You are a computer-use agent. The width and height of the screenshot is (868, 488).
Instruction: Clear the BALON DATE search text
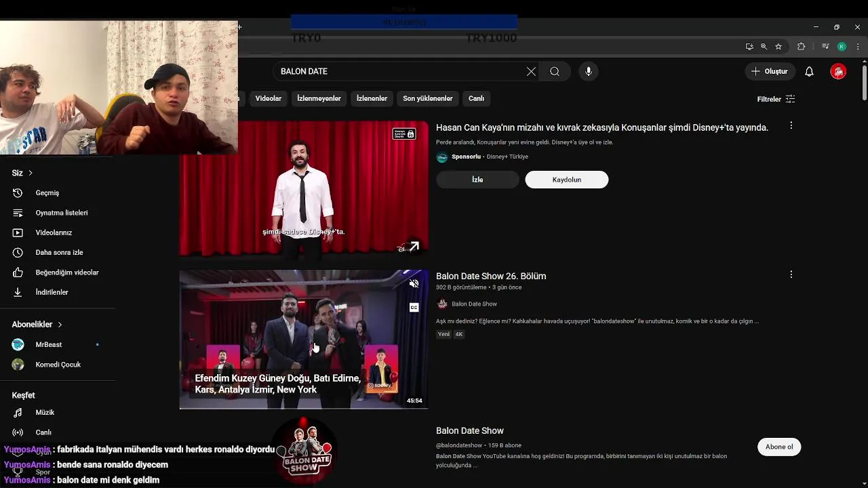coord(531,71)
